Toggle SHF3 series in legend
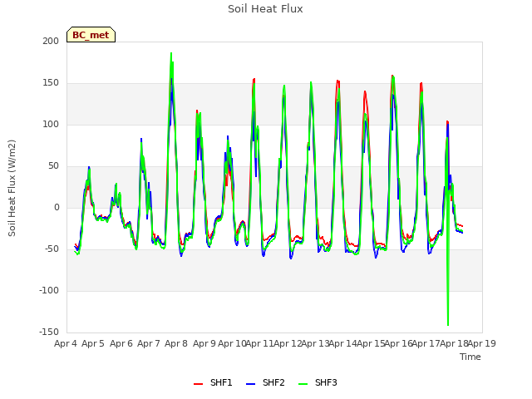The image size is (532, 399). [x=318, y=382]
